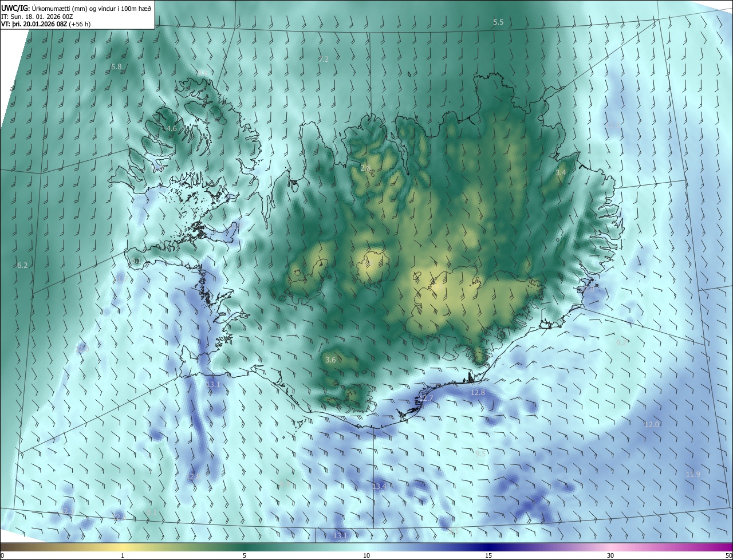Viewport: 733px width, 560px height.
Task: Click the 3.6 value in southern Iceland
Action: click(330, 360)
